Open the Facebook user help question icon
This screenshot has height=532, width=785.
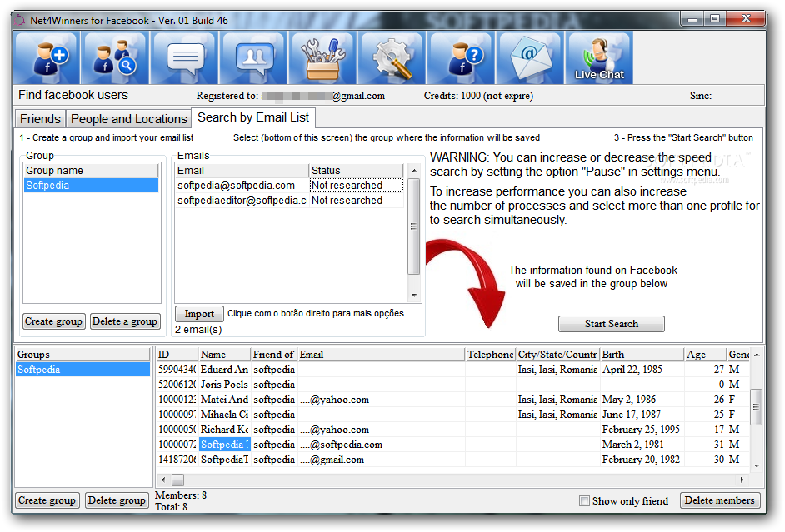point(462,58)
